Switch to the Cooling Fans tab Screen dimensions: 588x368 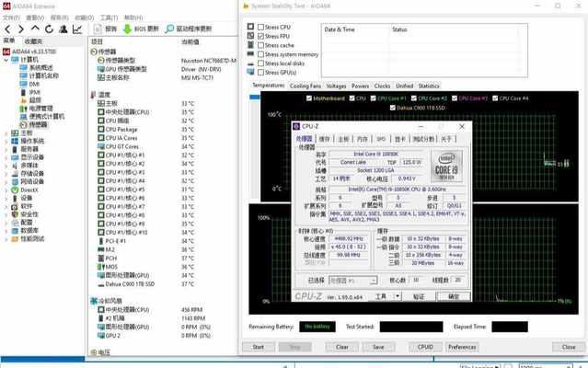click(x=306, y=86)
